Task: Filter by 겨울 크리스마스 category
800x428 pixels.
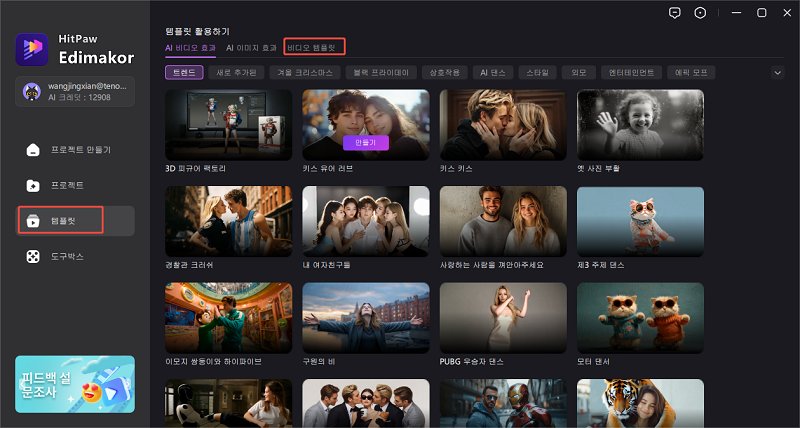Action: 306,72
